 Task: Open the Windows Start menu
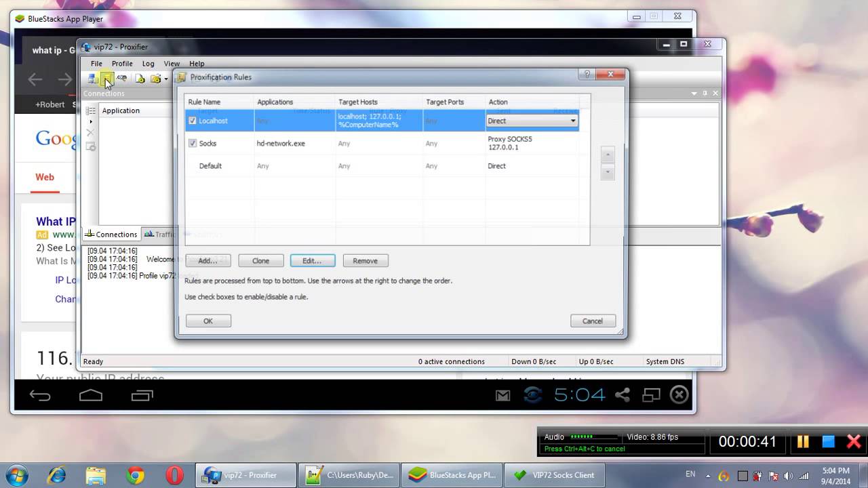coord(16,475)
